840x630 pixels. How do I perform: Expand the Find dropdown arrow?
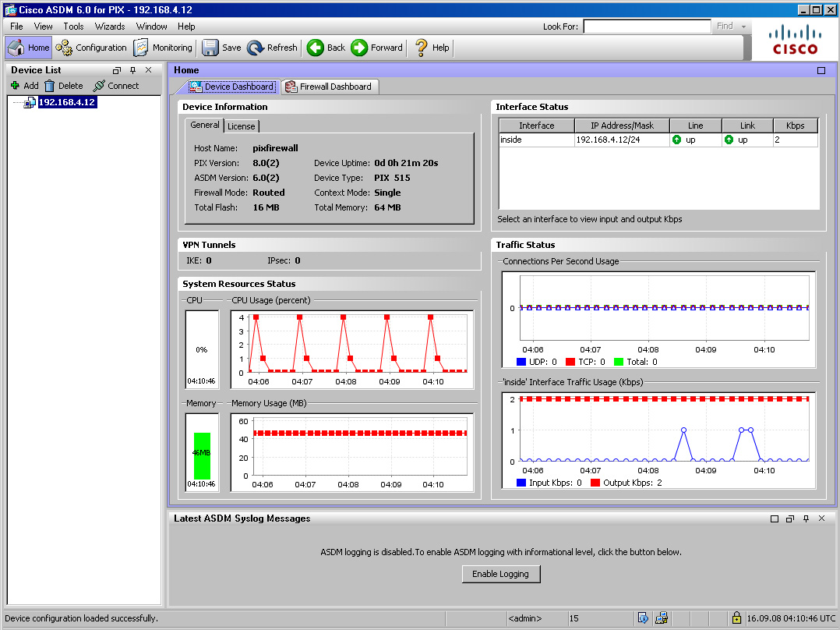[x=744, y=27]
